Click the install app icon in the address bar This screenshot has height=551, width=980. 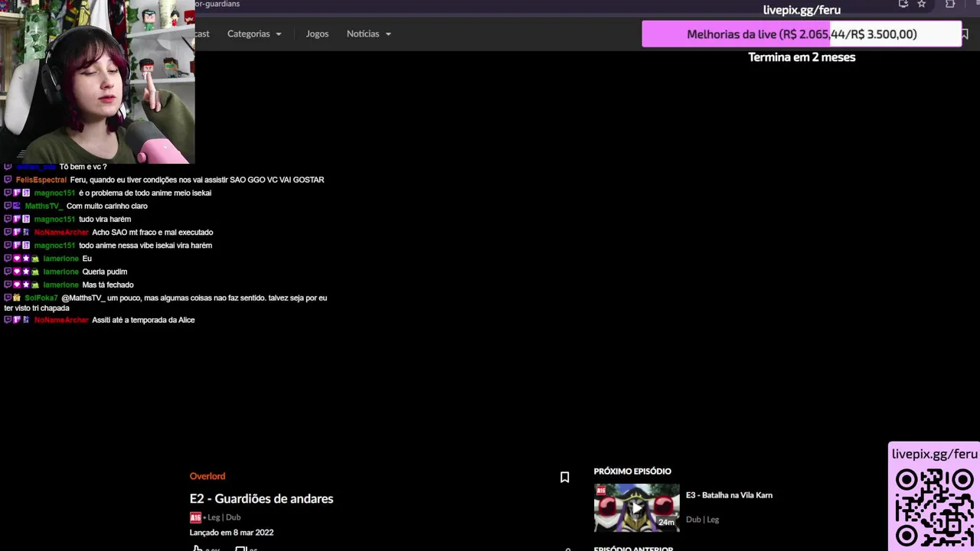903,4
